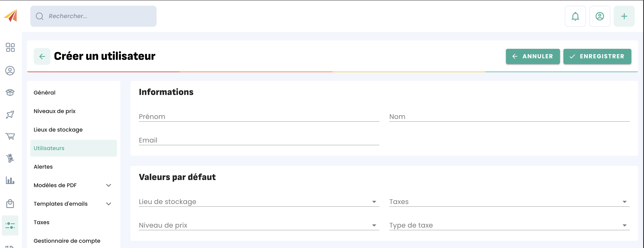Open the box package icon in sidebar
This screenshot has width=644, height=248.
10,92
